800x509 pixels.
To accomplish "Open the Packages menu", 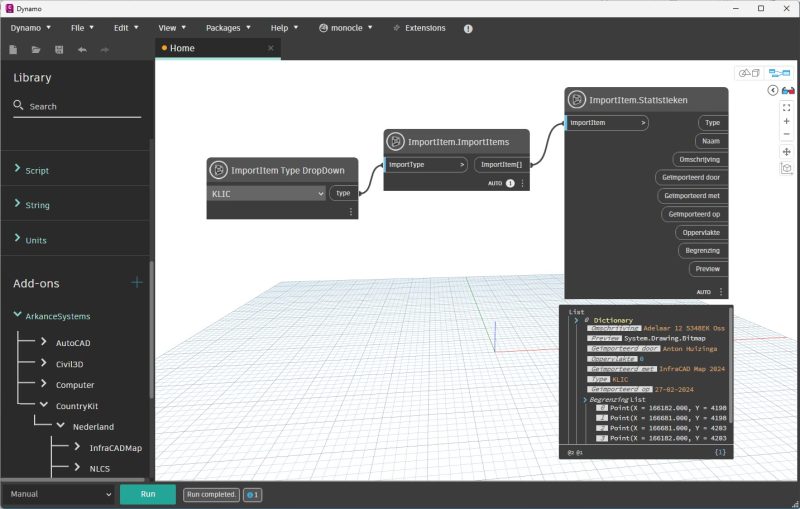I will point(228,28).
